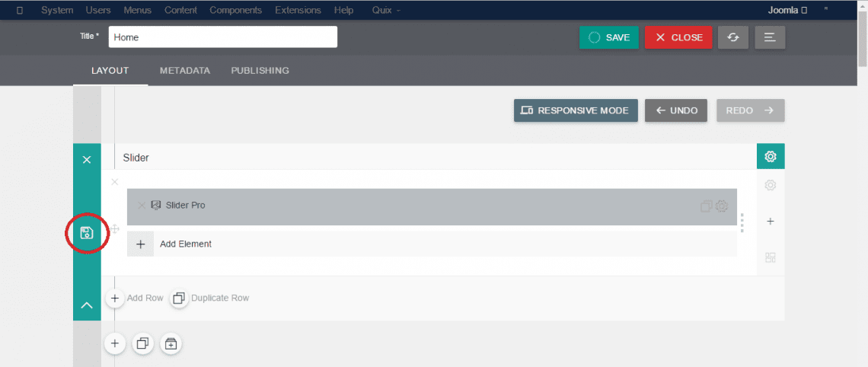This screenshot has width=868, height=367.
Task: Open the Publishing tab
Action: [x=260, y=71]
